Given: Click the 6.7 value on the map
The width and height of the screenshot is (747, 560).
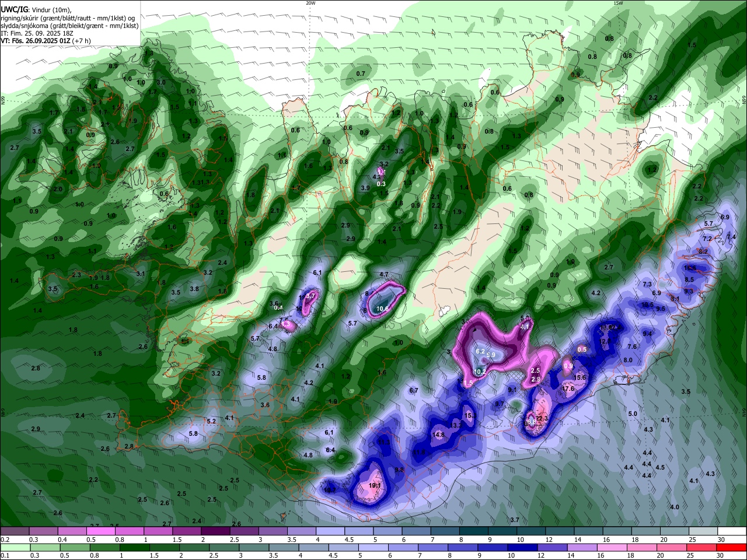Looking at the screenshot, I should tap(414, 390).
